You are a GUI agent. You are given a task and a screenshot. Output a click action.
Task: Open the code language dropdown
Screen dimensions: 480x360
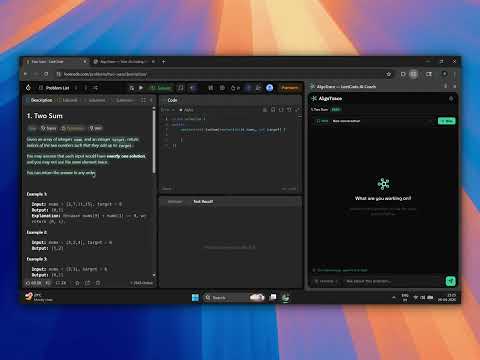tap(168, 110)
